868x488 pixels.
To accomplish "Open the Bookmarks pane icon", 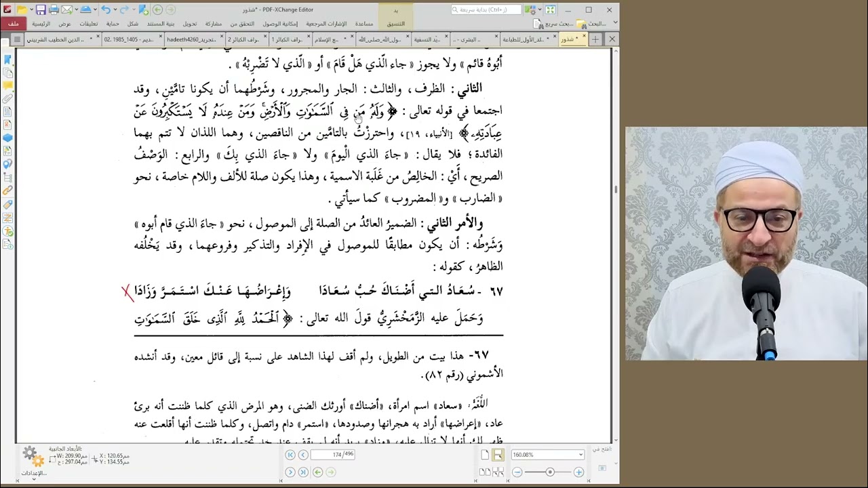I will pos(7,60).
